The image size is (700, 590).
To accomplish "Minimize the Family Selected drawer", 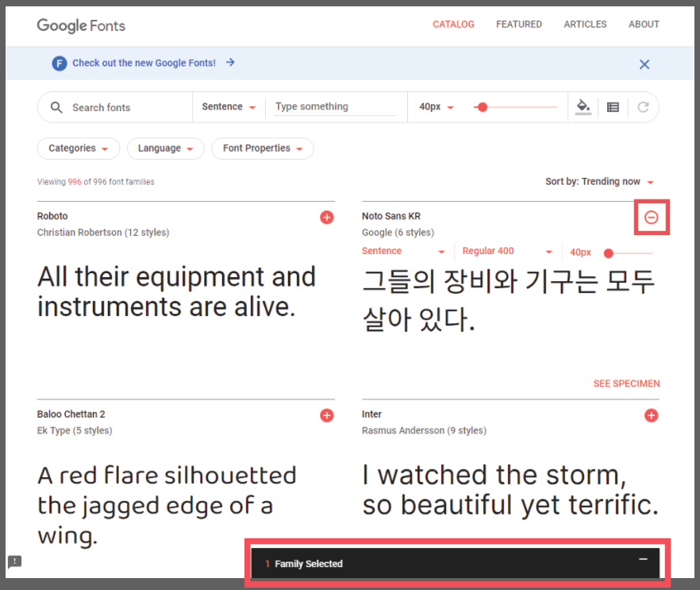I will [643, 559].
